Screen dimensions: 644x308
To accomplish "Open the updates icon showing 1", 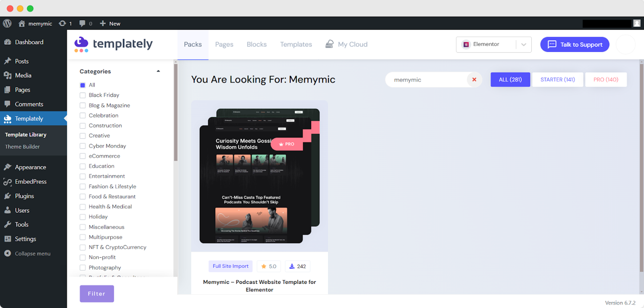I will pyautogui.click(x=62, y=23).
